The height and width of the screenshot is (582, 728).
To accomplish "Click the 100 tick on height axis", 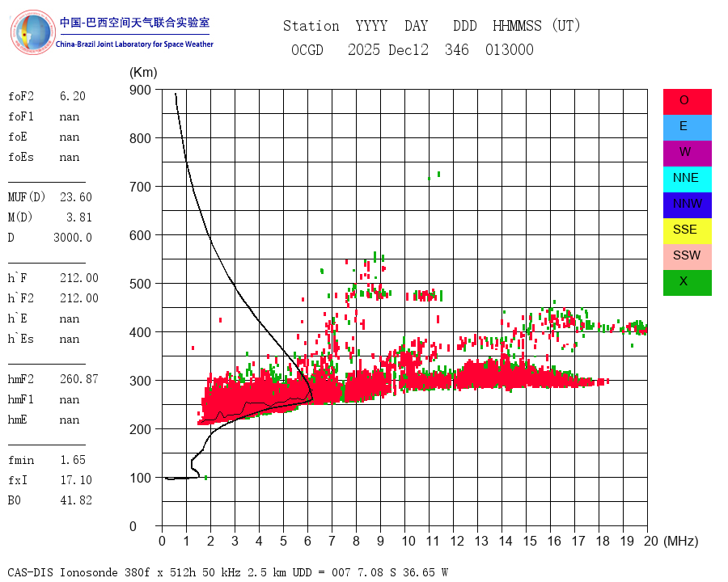I will [x=140, y=478].
